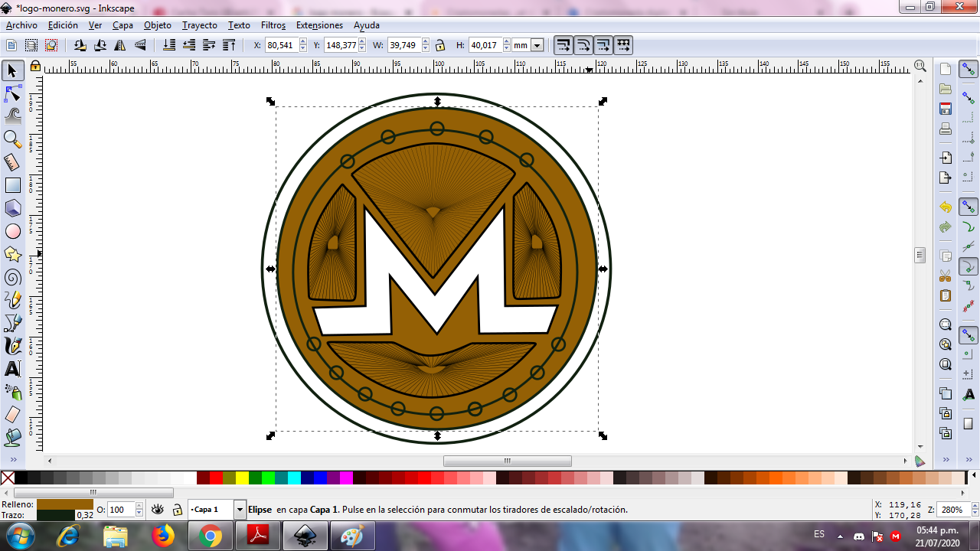
Task: Select the Text tool
Action: (12, 369)
